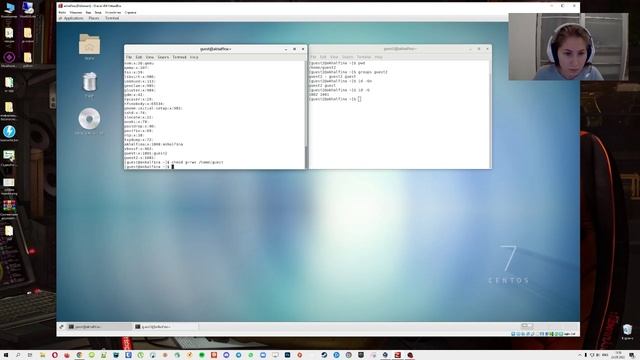Click the prompt cursor in guest2 terminal
This screenshot has height=360, width=640.
pos(359,99)
